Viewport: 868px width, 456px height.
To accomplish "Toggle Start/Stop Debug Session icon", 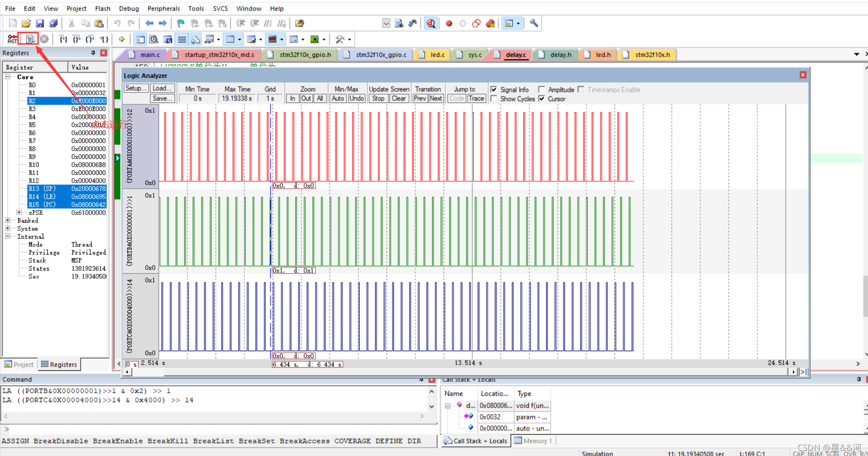I will click(x=431, y=23).
